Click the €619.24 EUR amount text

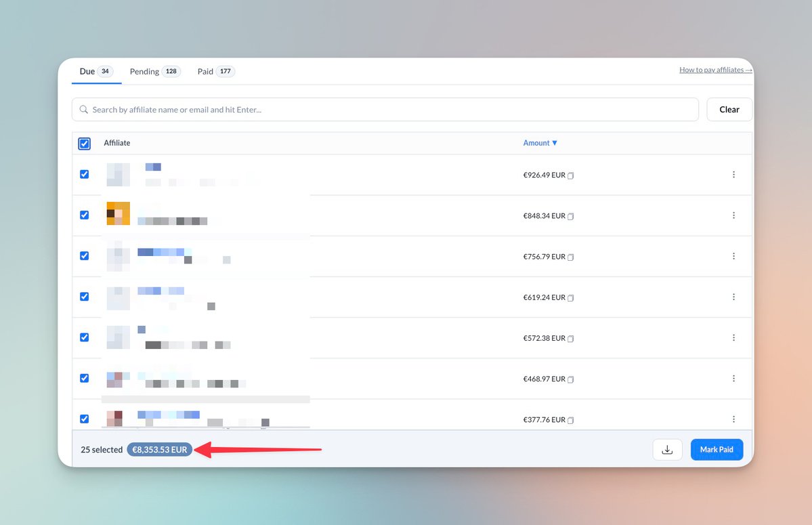pos(544,297)
